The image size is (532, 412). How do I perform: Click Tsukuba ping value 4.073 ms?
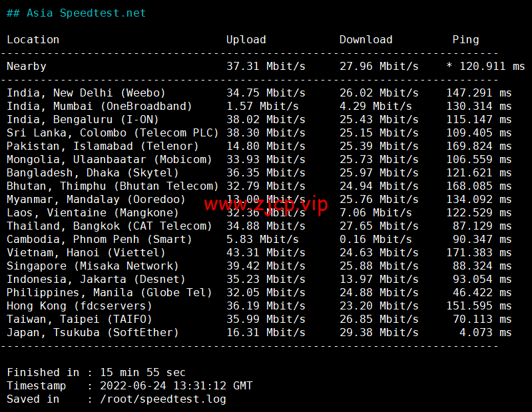click(485, 332)
